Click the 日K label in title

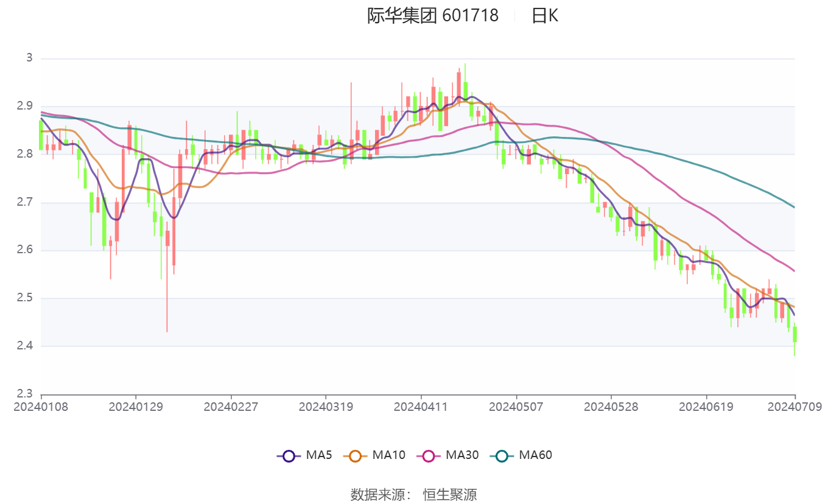tap(544, 15)
